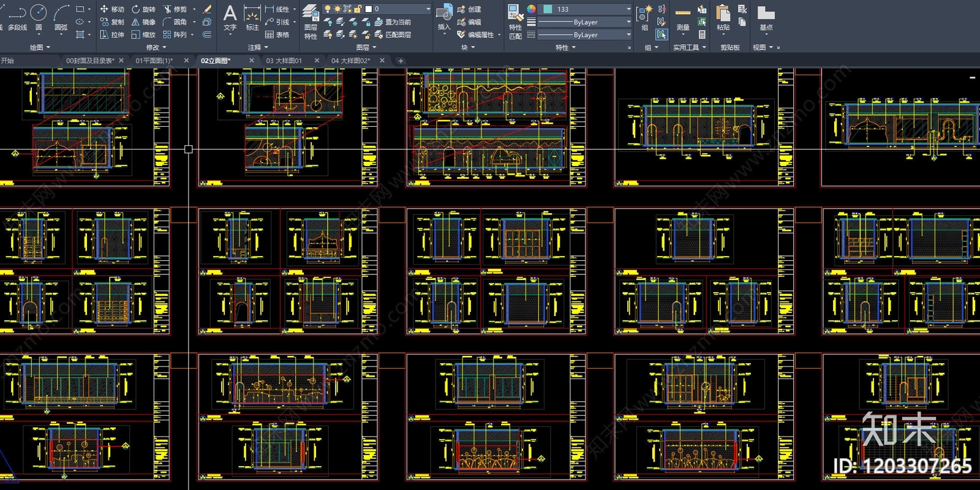The width and height of the screenshot is (980, 490).
Task: Activate the Move (移动) tool
Action: tap(112, 9)
